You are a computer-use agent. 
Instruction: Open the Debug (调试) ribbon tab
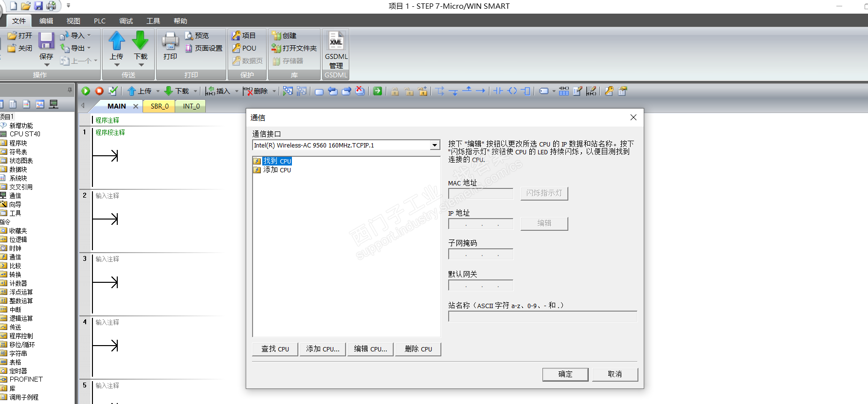(126, 21)
